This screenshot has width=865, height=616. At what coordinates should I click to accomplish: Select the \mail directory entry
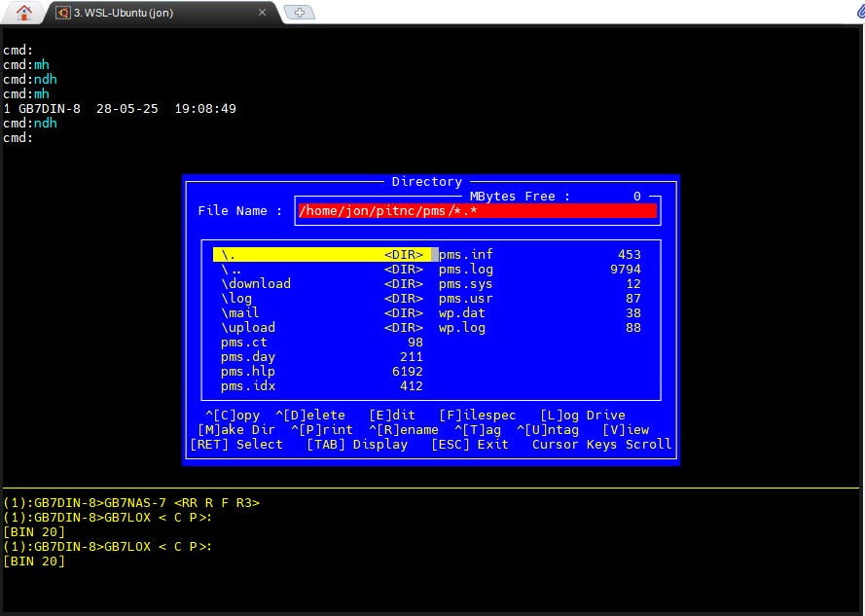[x=240, y=313]
